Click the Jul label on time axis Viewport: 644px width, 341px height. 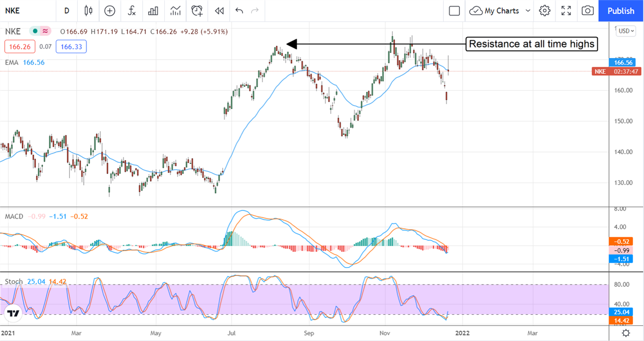(232, 333)
